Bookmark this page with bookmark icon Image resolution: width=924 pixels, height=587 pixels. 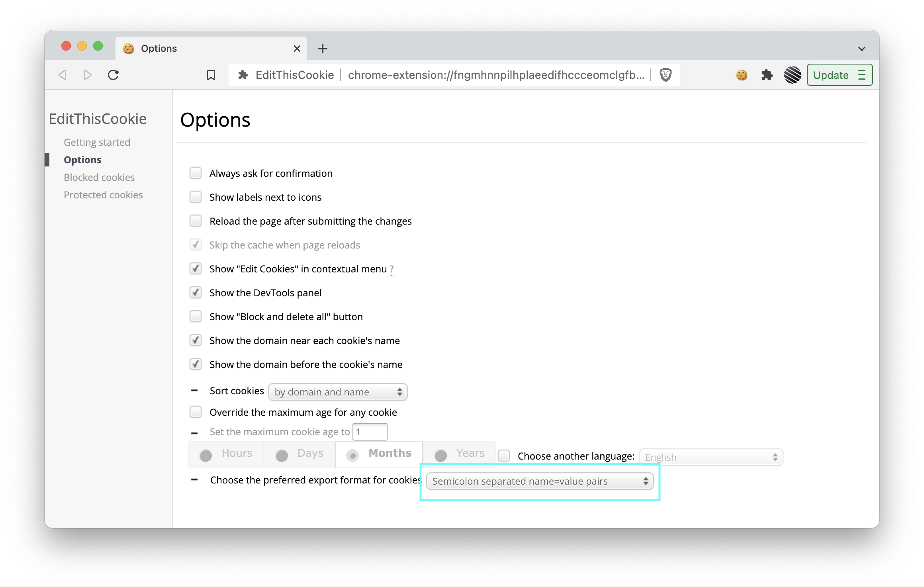click(211, 75)
